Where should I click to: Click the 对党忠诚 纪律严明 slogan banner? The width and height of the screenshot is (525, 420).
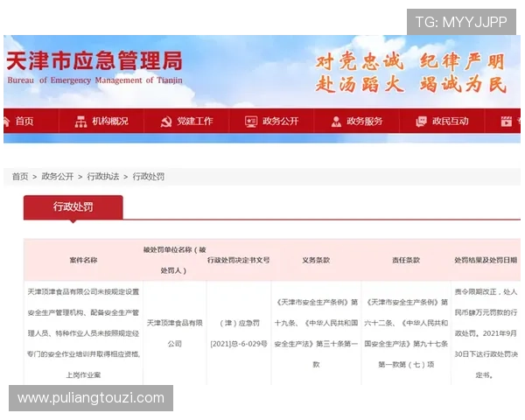tap(411, 73)
